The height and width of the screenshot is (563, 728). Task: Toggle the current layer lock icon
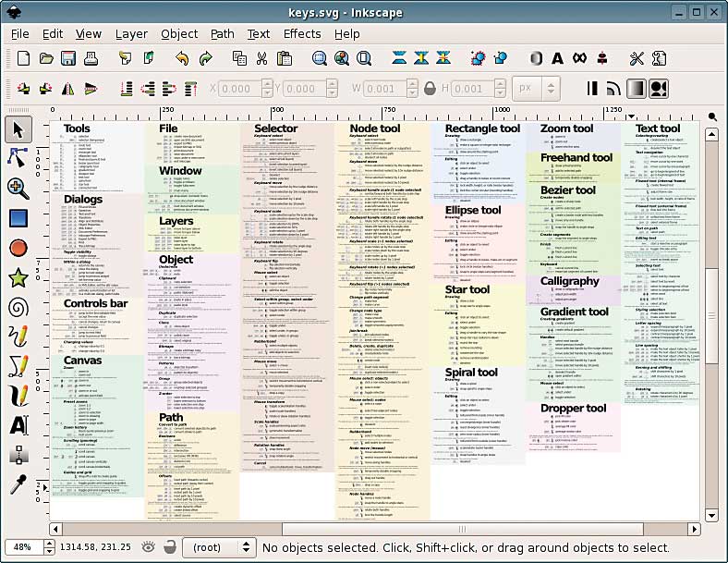click(170, 547)
